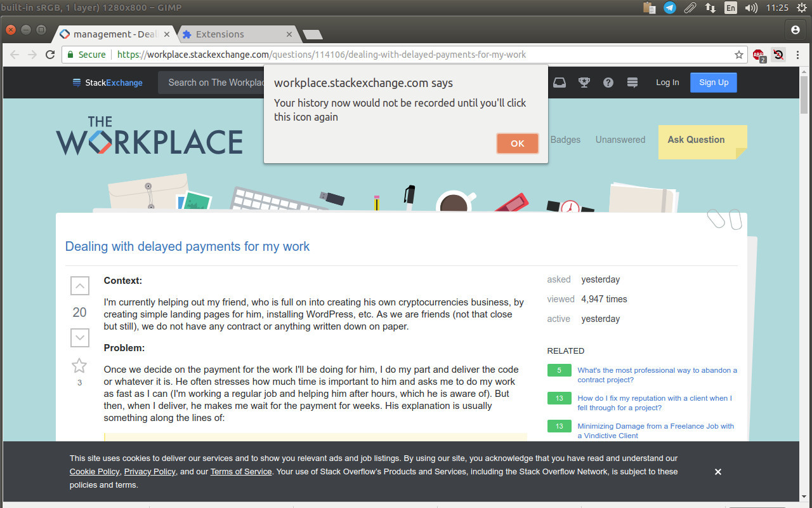Upvote the question with the up arrow
Viewport: 812px width, 508px height.
79,286
